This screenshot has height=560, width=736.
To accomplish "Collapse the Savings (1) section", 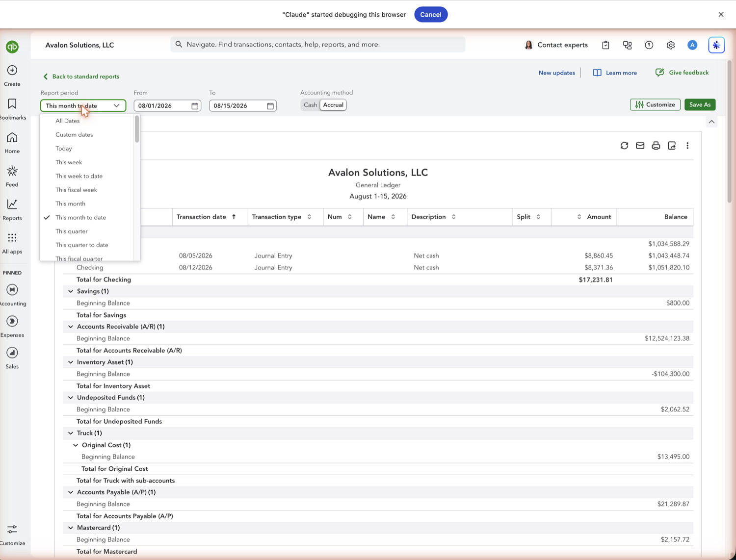I will (x=71, y=291).
